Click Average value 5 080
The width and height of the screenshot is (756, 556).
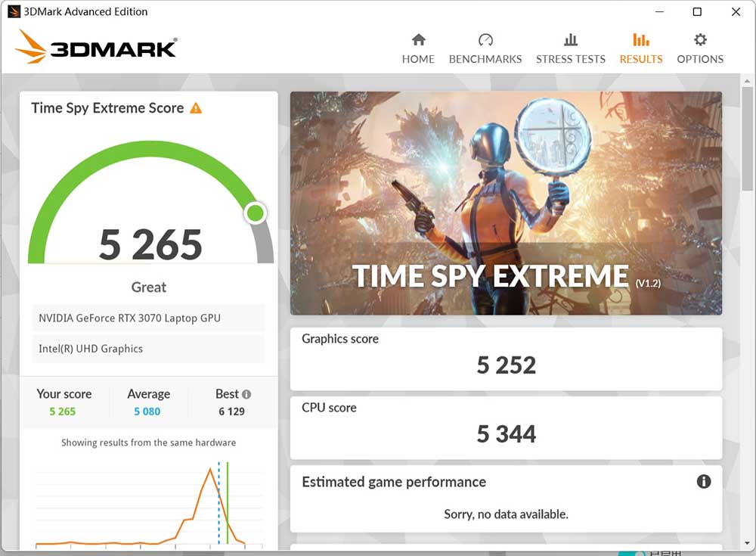pos(147,412)
